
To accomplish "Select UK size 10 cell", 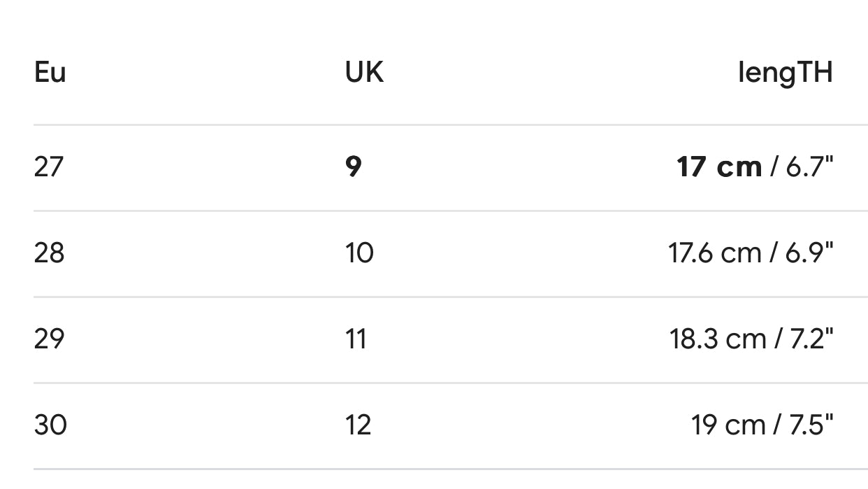I will click(x=359, y=253).
